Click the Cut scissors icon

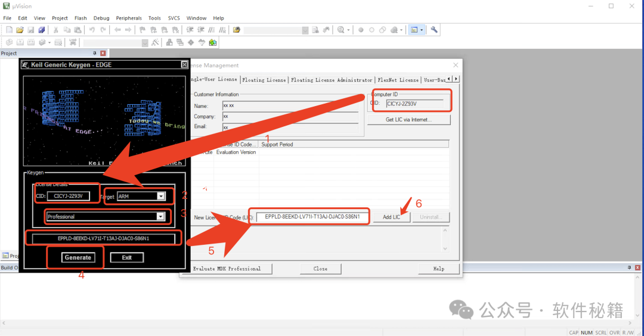point(56,30)
